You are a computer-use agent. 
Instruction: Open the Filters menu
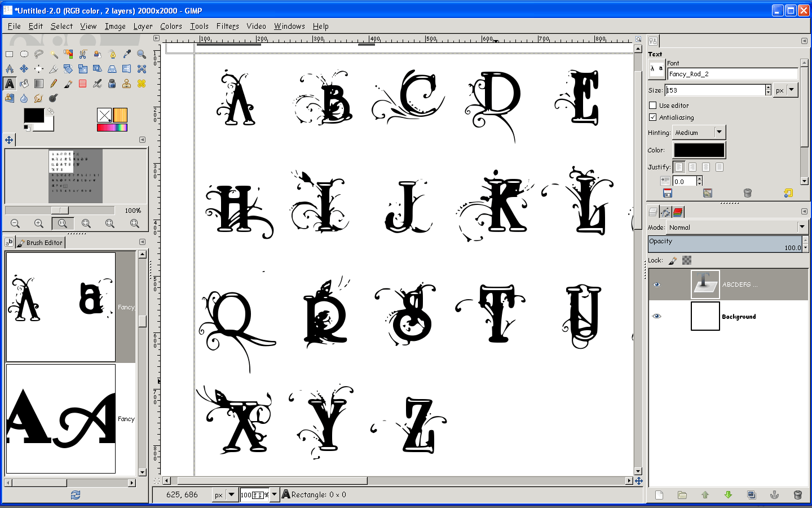click(227, 26)
